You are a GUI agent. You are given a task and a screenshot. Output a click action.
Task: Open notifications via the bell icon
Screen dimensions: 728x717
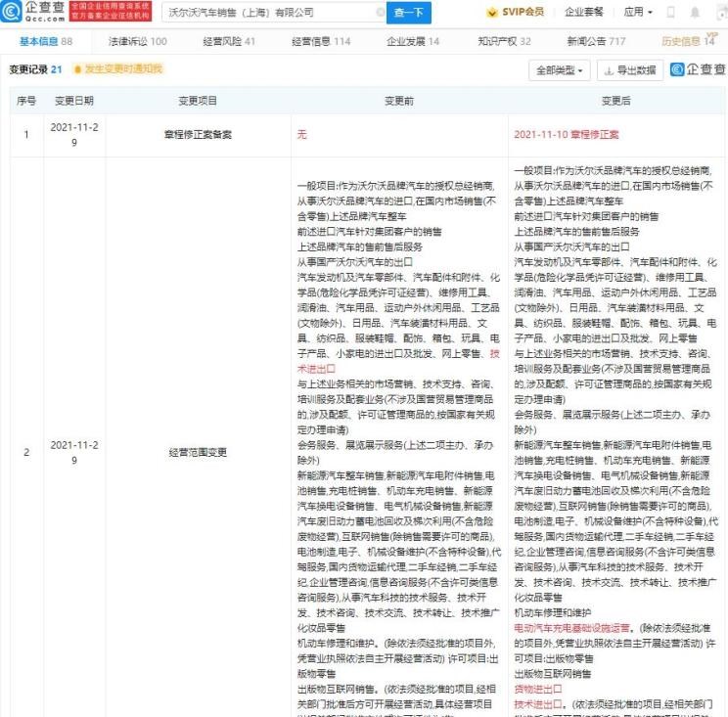click(695, 13)
